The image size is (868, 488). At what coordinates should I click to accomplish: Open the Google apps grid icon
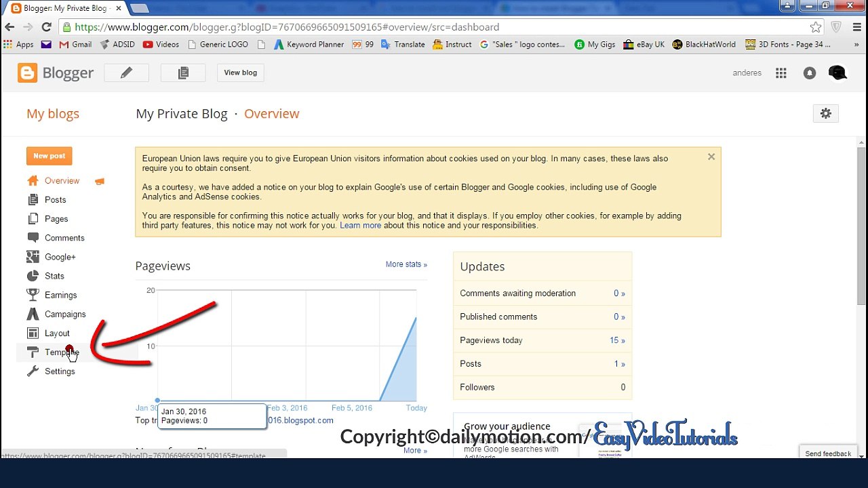coord(781,73)
